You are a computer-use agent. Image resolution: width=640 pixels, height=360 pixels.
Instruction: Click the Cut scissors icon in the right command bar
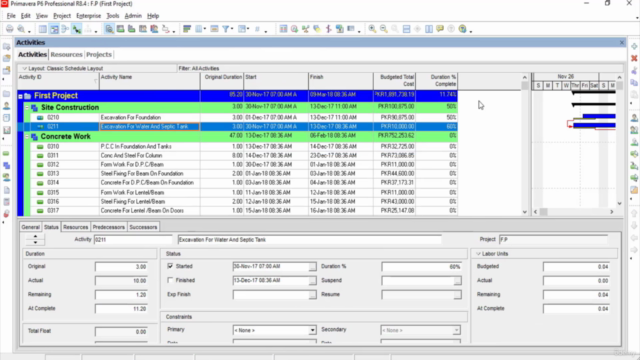coord(634,71)
